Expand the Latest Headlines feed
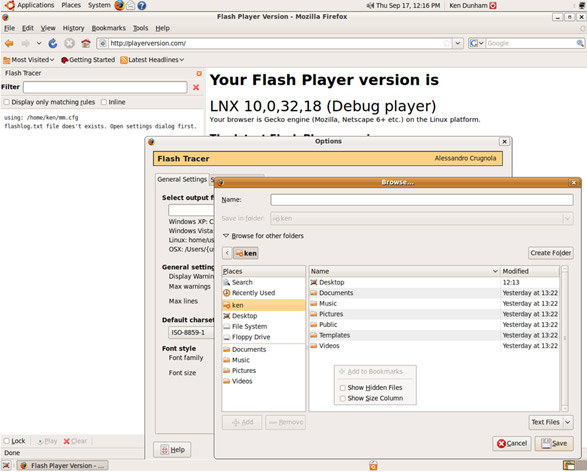Viewport: 587px width, 472px height. [152, 60]
